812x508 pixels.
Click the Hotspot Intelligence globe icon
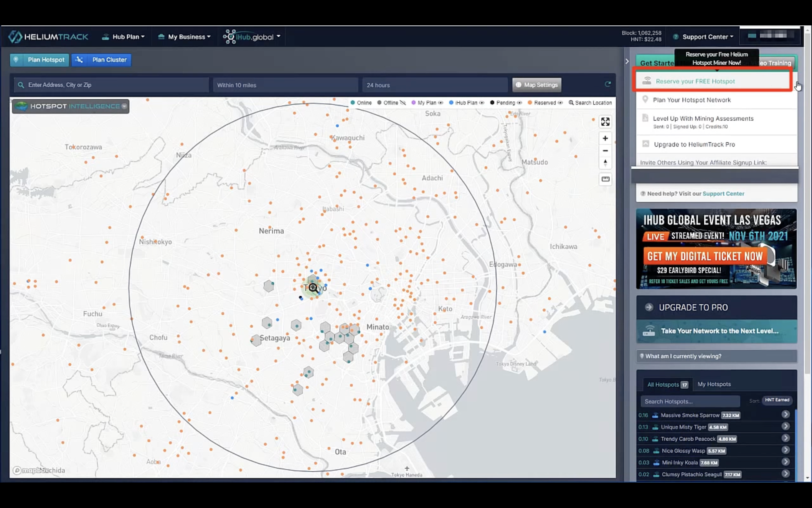pos(21,106)
